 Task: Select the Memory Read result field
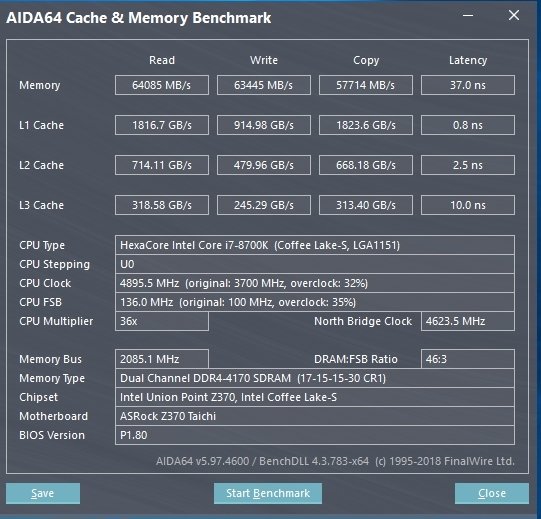click(162, 85)
